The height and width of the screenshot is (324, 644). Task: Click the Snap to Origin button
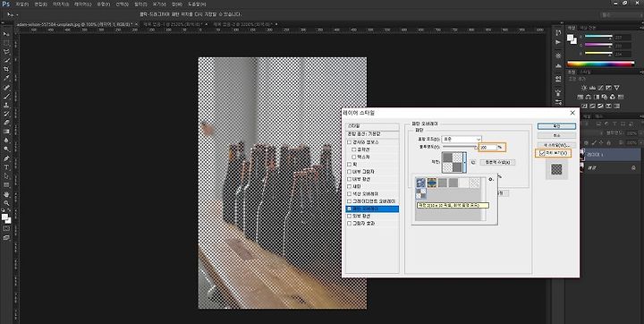tap(497, 162)
